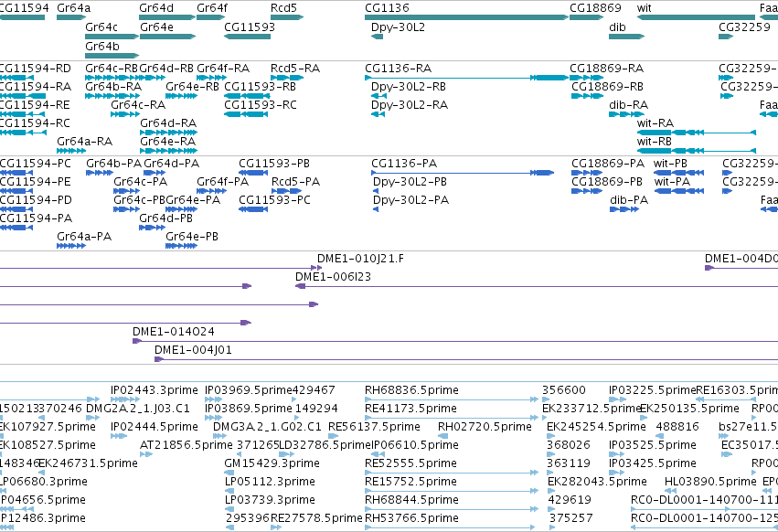Viewport: 778px width, 532px height.
Task: Click EST RH68836.5prime
Action: (452, 399)
